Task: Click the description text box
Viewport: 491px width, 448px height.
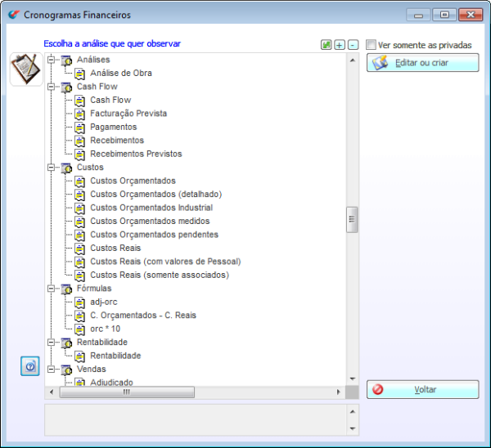Action: click(196, 420)
